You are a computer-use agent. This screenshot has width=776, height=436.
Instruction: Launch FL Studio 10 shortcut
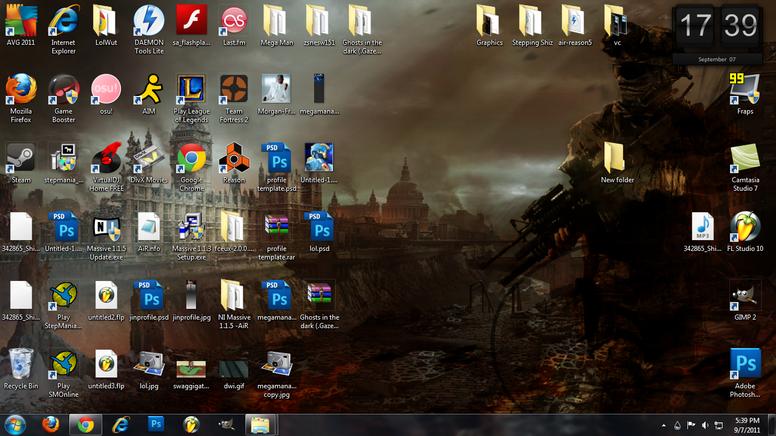pyautogui.click(x=745, y=231)
